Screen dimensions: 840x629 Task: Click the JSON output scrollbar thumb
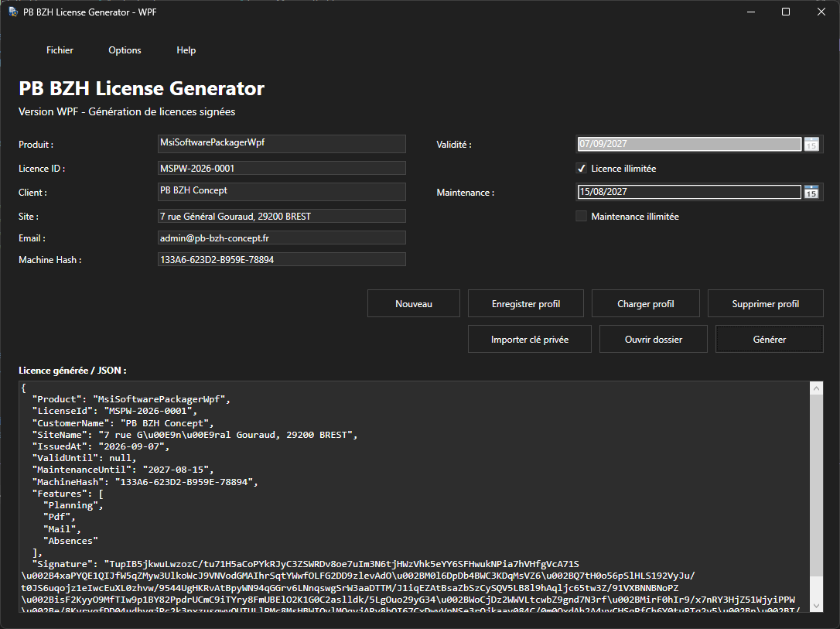[817, 486]
